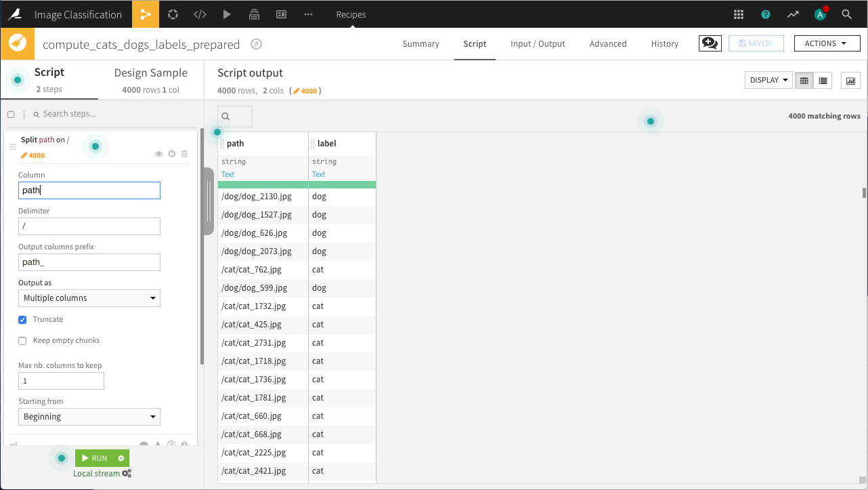Open the Flow from the top navigation
The height and width of the screenshot is (490, 868).
click(x=146, y=14)
